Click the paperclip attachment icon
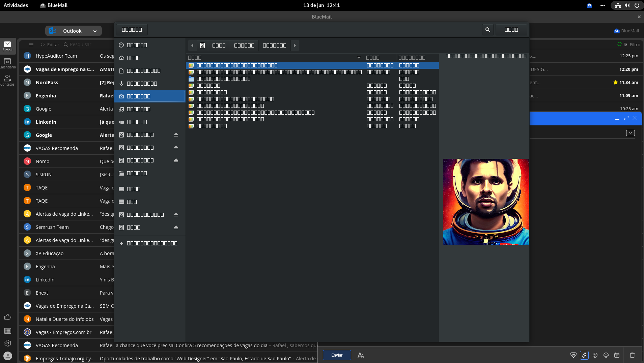The height and width of the screenshot is (363, 644). pos(584,355)
